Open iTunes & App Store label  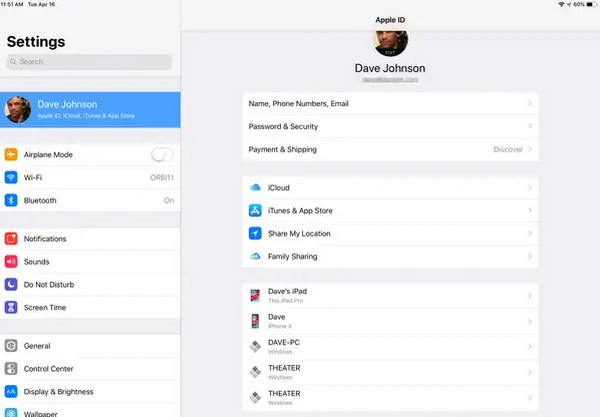(x=300, y=210)
